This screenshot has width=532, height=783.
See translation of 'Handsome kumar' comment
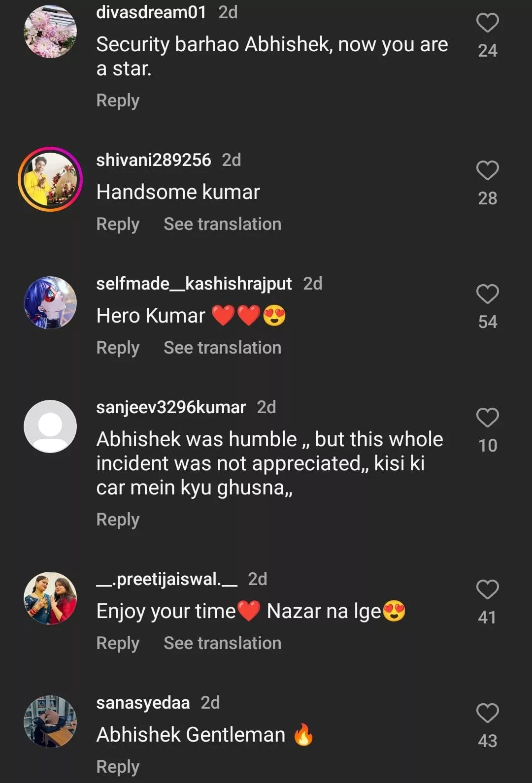222,224
